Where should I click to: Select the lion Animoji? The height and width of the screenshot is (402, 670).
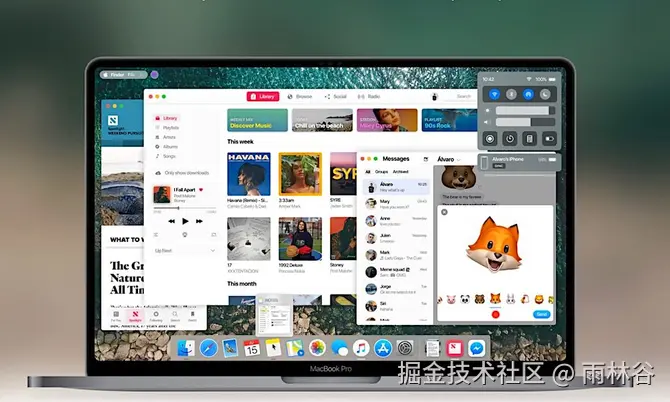(539, 299)
